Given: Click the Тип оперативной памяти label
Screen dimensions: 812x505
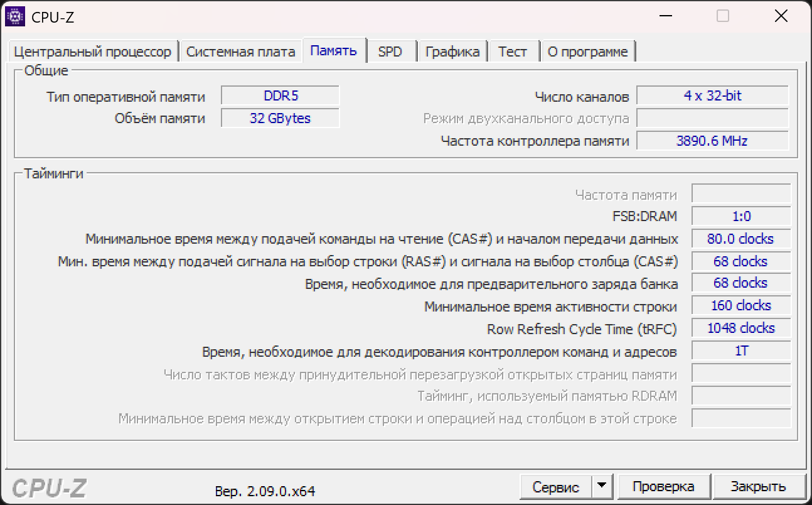Looking at the screenshot, I should point(126,97).
